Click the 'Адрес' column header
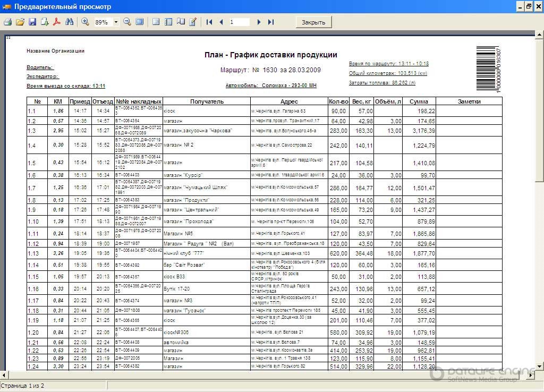 click(x=289, y=101)
